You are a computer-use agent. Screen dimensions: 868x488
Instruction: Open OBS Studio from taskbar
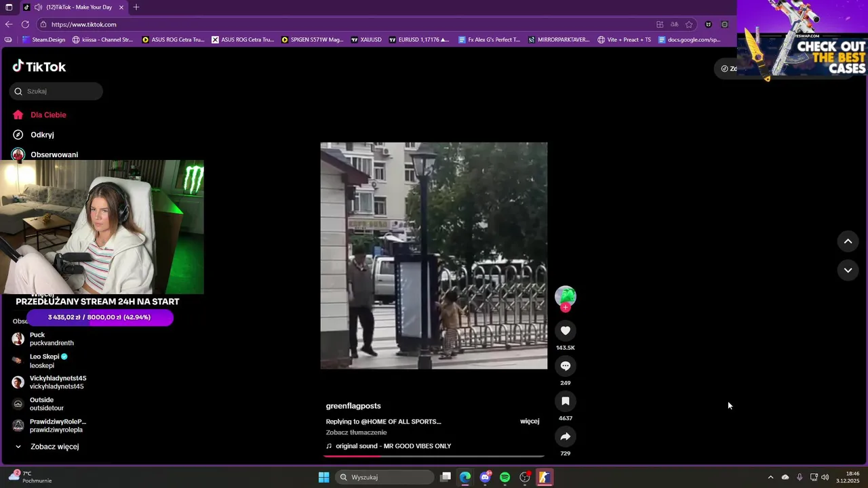(x=525, y=477)
